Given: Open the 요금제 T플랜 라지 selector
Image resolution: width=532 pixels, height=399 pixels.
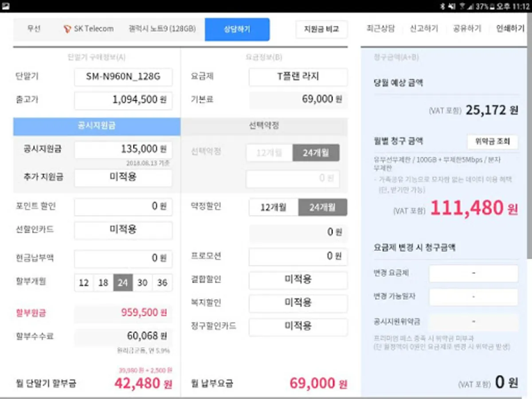Looking at the screenshot, I should 298,77.
